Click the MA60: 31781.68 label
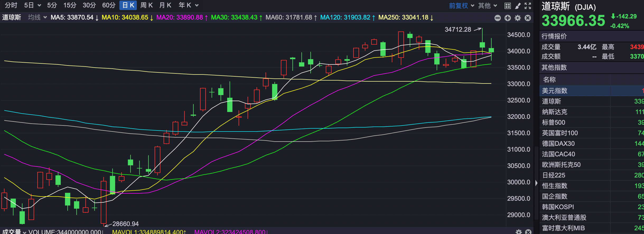Screen dimensions: 644x234 [291, 17]
